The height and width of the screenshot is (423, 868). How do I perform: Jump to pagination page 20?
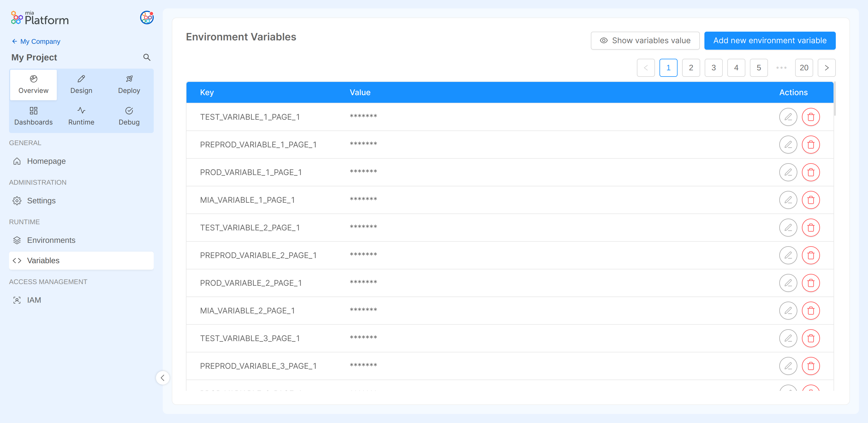click(x=804, y=67)
